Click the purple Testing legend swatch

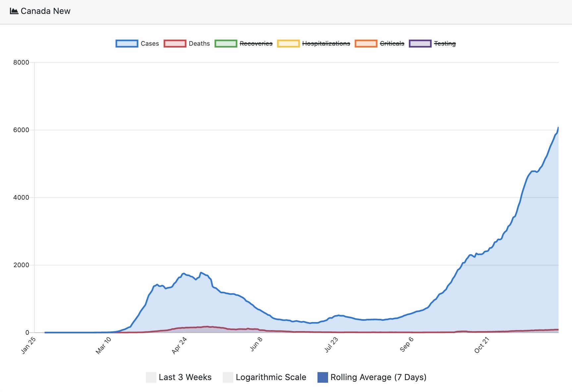(x=420, y=44)
